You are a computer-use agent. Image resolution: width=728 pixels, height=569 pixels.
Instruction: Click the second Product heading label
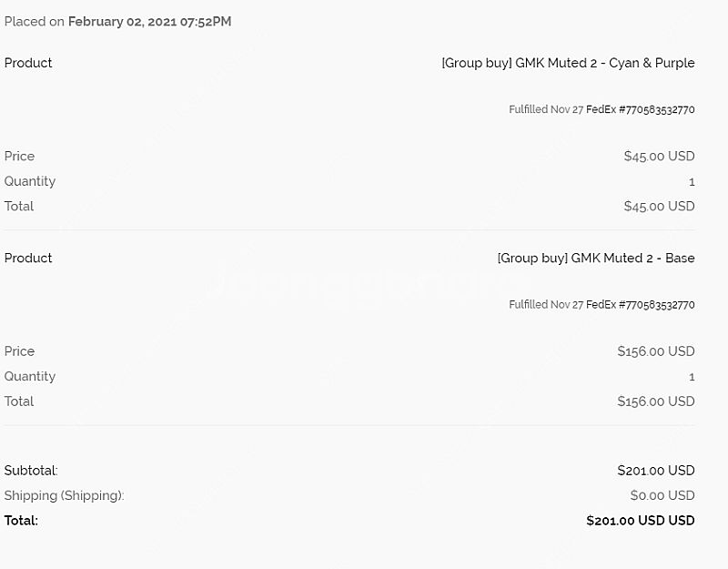28,258
